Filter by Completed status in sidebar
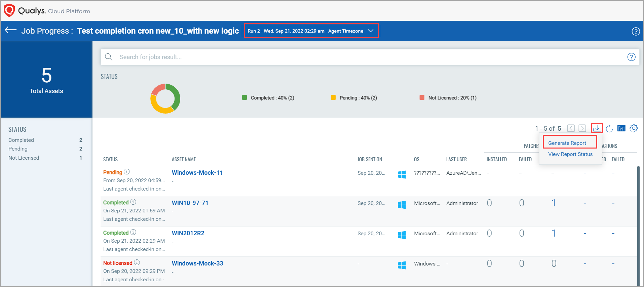644x287 pixels. [x=45, y=140]
